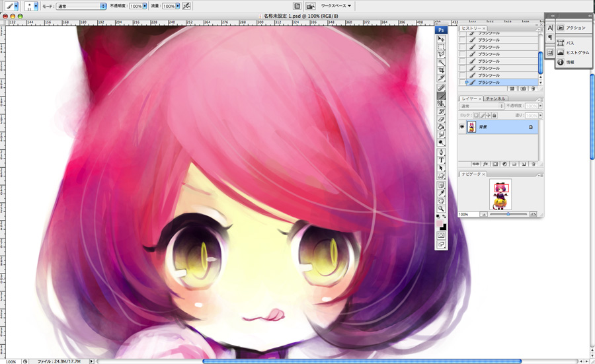Select the Paint Bucket tool
595x364 pixels.
tap(441, 127)
